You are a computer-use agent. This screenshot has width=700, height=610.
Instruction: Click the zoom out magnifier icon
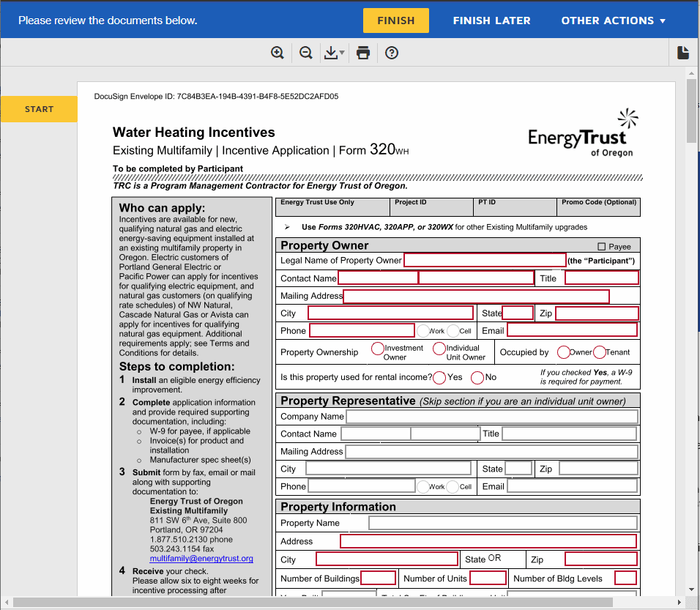[306, 53]
